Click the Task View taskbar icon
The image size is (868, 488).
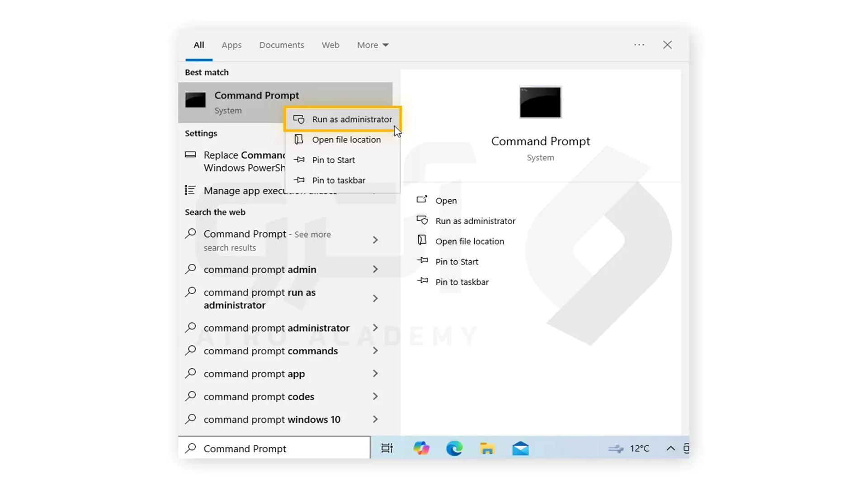387,448
